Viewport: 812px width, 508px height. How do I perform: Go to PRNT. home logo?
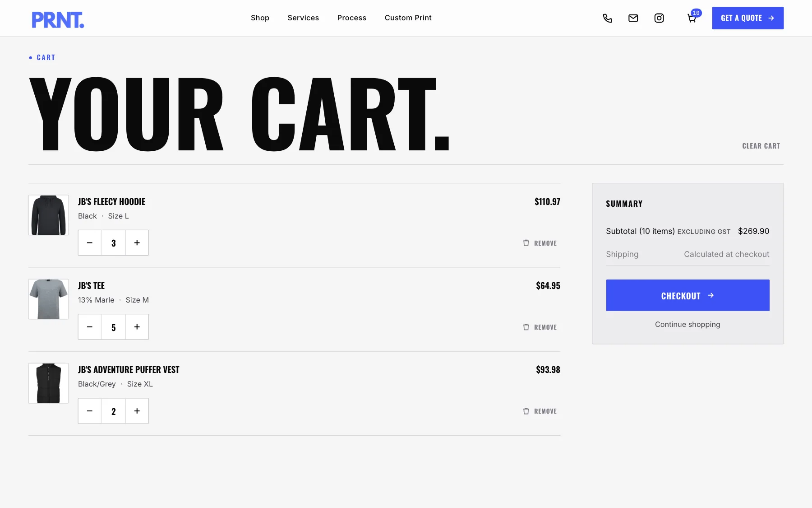[58, 20]
